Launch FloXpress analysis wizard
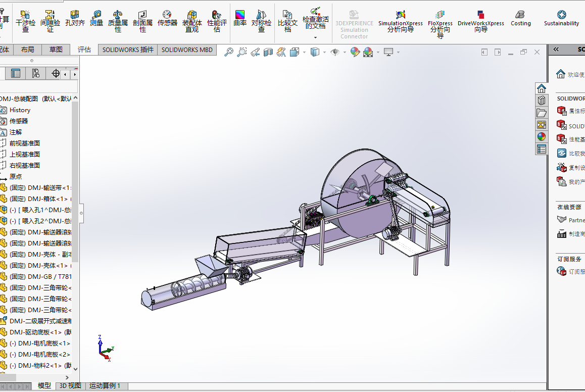The image size is (585, 392). [440, 24]
